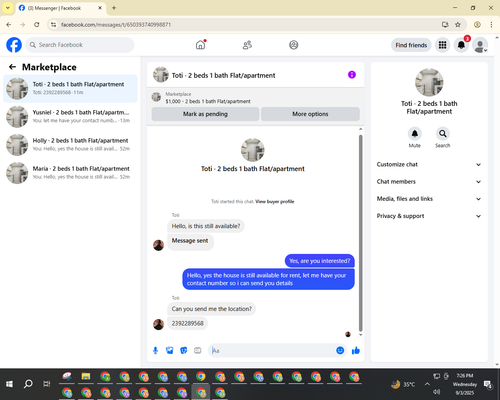Open Windows Start menu
This screenshot has width=500, height=400.
point(9,384)
